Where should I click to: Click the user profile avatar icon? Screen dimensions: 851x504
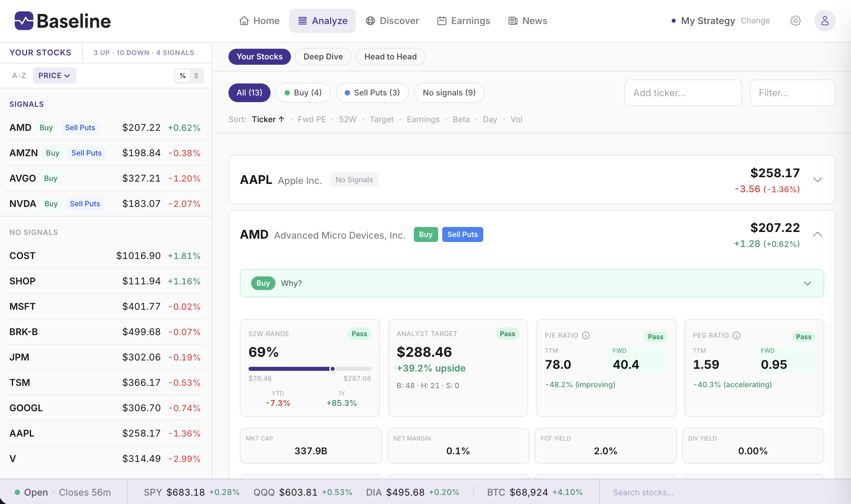825,20
